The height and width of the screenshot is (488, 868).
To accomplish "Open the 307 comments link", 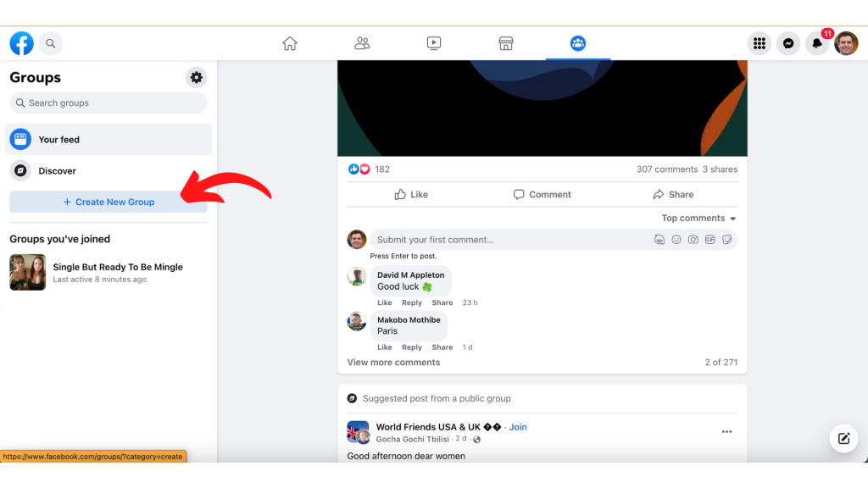I will (667, 169).
